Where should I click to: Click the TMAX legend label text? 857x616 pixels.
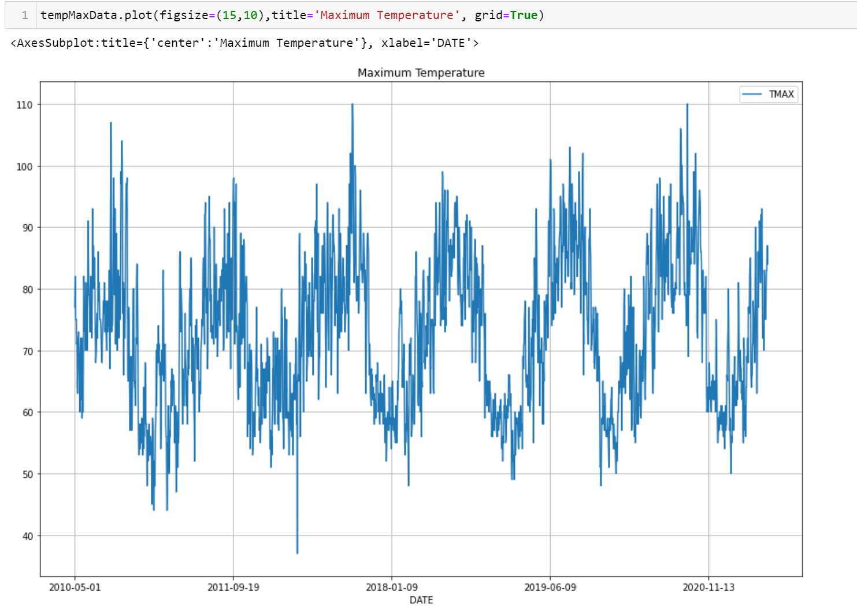pyautogui.click(x=781, y=94)
